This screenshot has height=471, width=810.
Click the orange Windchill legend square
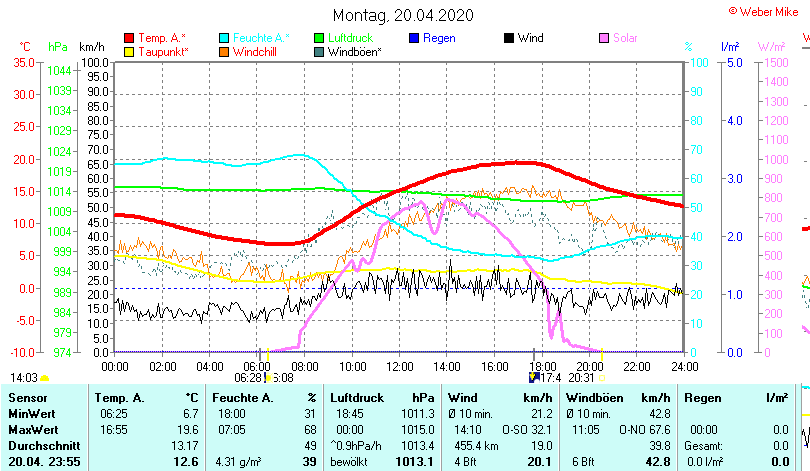coord(224,51)
